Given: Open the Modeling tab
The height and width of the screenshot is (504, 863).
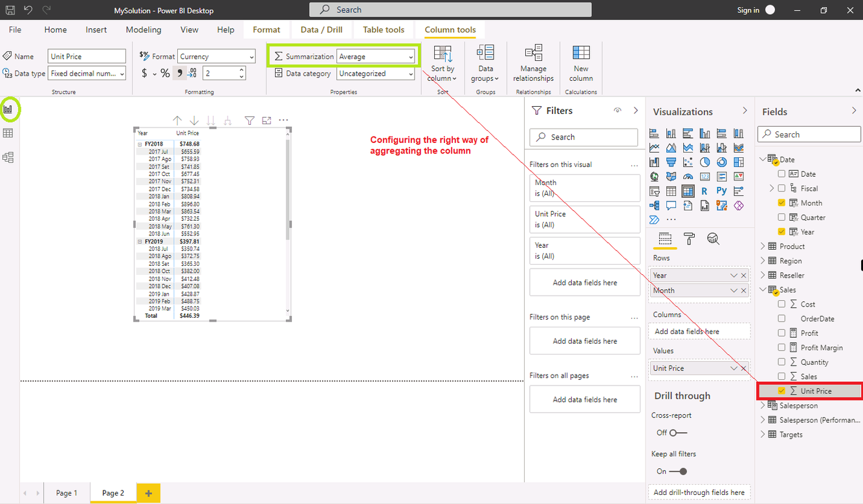Looking at the screenshot, I should (144, 30).
